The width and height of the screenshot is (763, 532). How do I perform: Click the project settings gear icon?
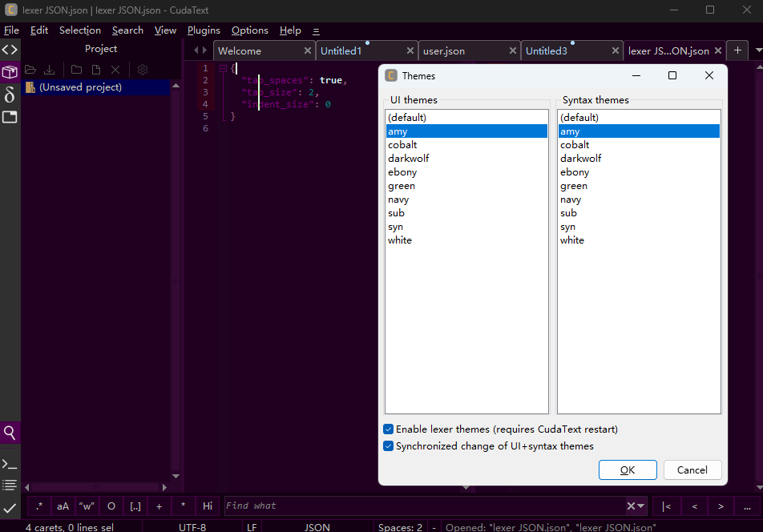point(143,70)
